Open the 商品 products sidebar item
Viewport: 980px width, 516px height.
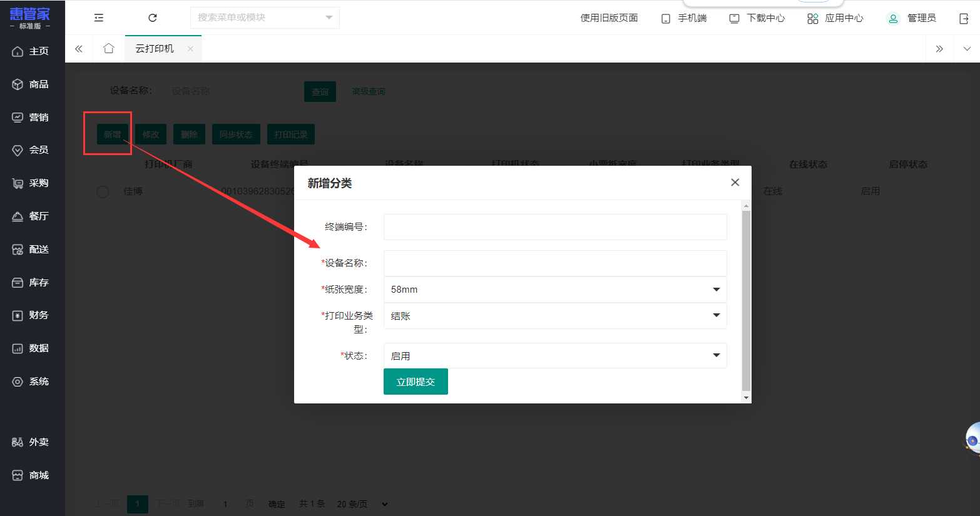(30, 84)
